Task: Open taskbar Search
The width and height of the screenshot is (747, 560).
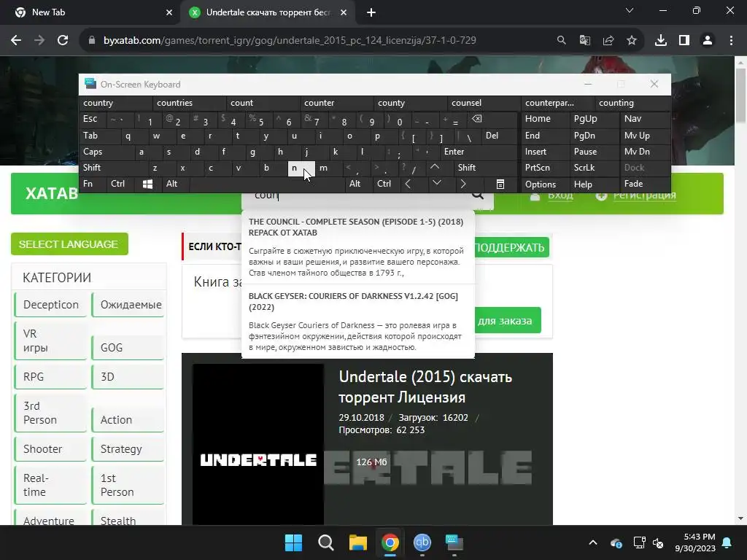Action: 326,542
